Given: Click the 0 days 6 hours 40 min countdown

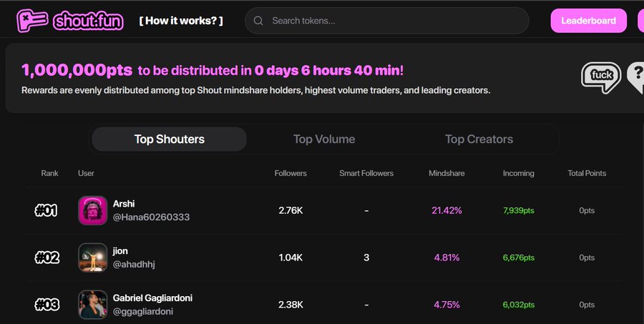Looking at the screenshot, I should point(328,71).
